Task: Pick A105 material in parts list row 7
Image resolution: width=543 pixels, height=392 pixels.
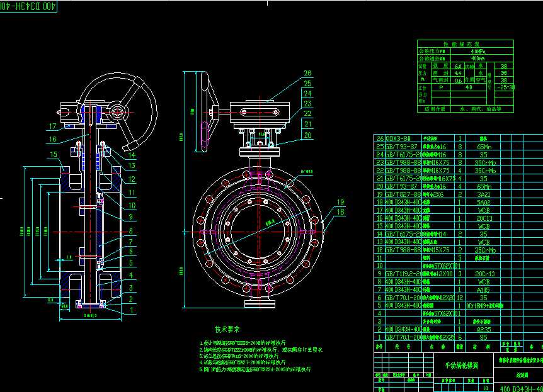Action: (483, 289)
